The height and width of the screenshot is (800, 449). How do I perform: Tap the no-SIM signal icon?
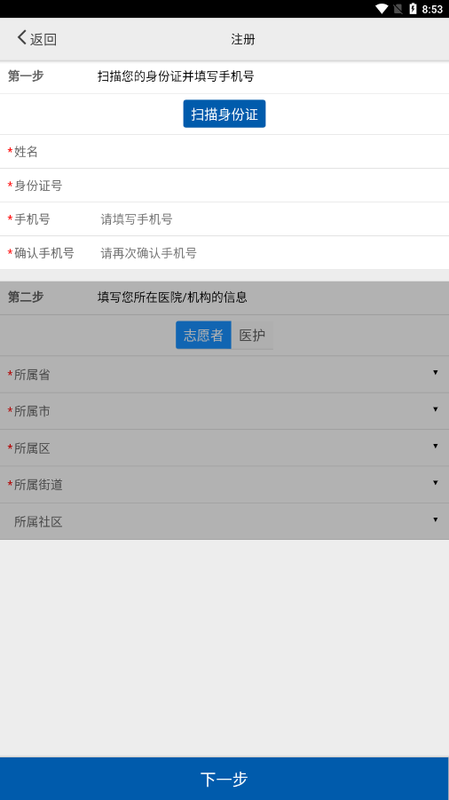[398, 9]
